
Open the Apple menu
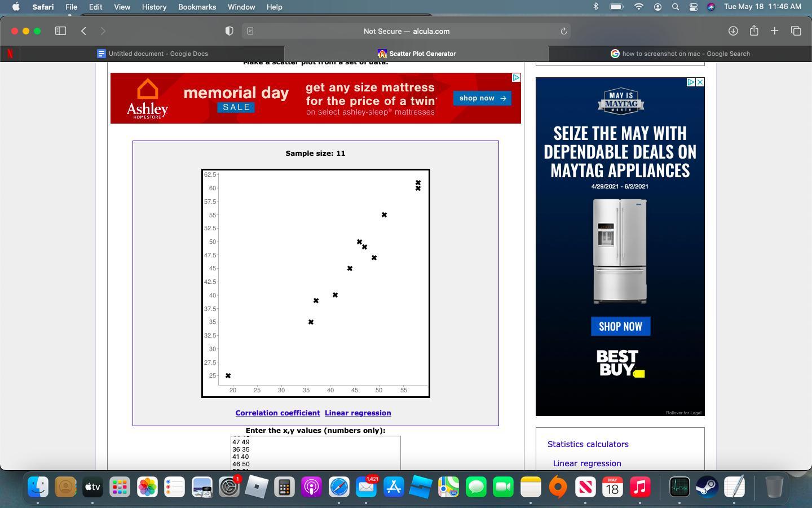pyautogui.click(x=16, y=7)
